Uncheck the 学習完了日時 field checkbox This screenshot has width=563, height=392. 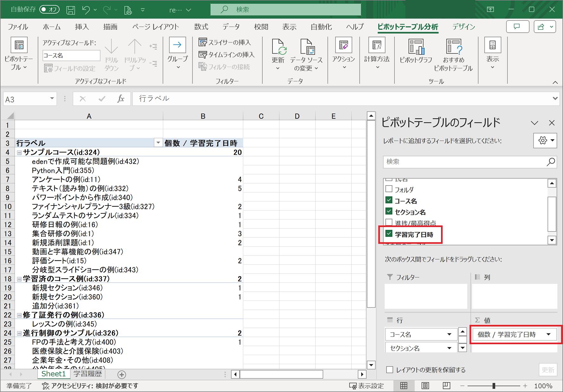coord(389,234)
